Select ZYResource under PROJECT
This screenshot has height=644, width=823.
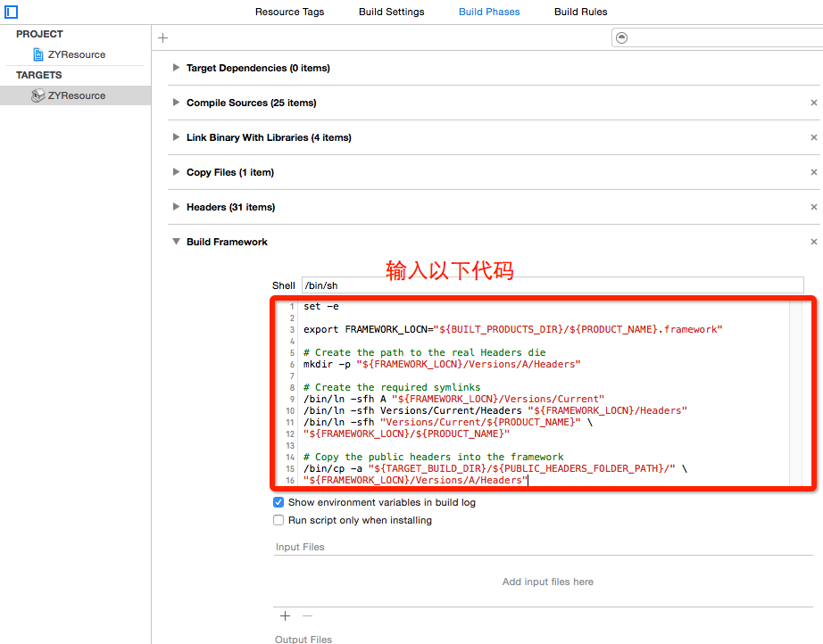(x=76, y=54)
